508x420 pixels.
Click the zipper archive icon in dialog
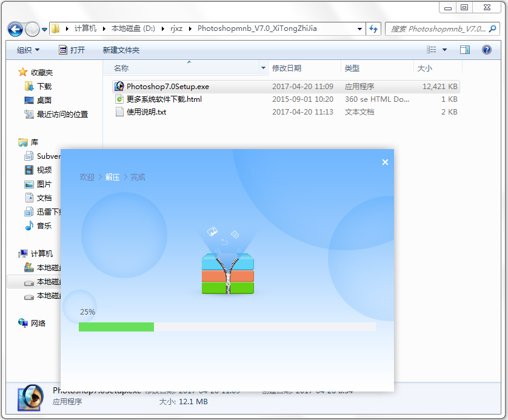point(228,273)
